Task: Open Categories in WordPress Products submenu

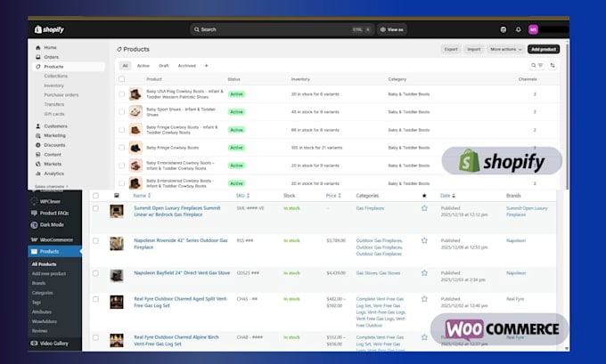Action: (x=42, y=293)
